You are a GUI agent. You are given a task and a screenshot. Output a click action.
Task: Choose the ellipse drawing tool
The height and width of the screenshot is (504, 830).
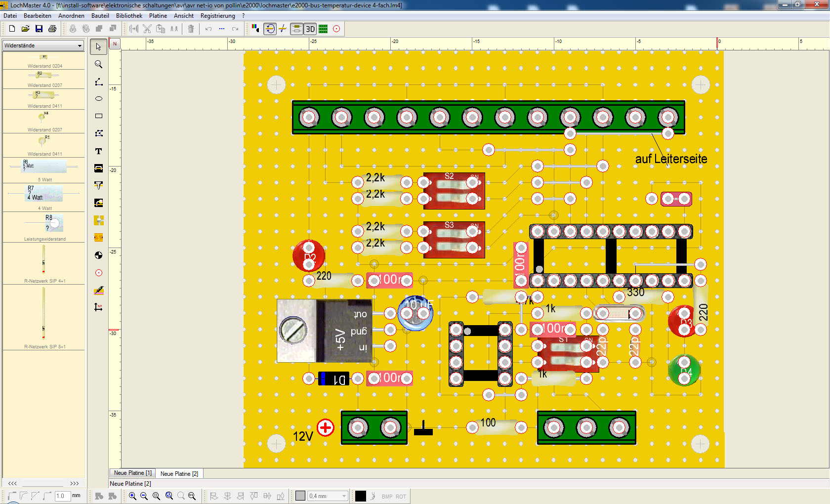[99, 99]
